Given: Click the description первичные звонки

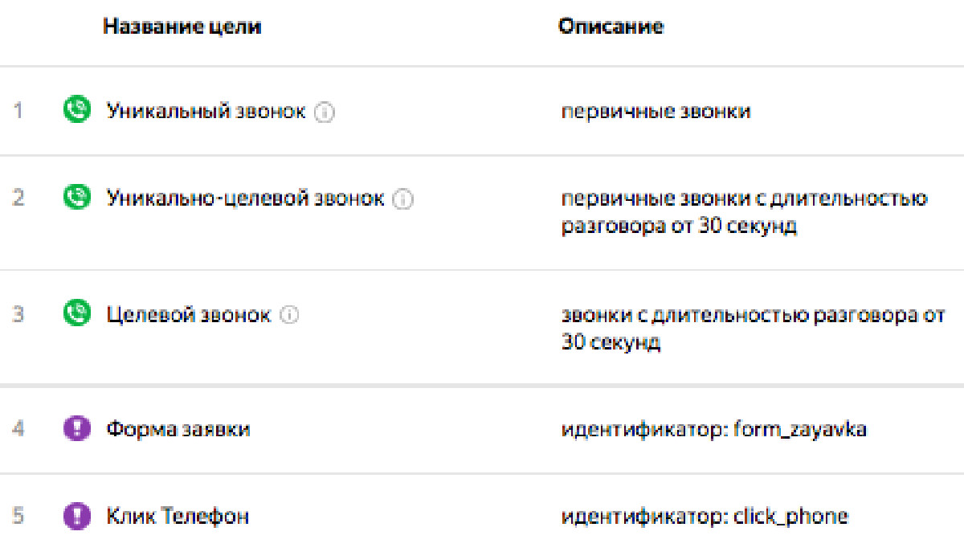Looking at the screenshot, I should coord(656,111).
